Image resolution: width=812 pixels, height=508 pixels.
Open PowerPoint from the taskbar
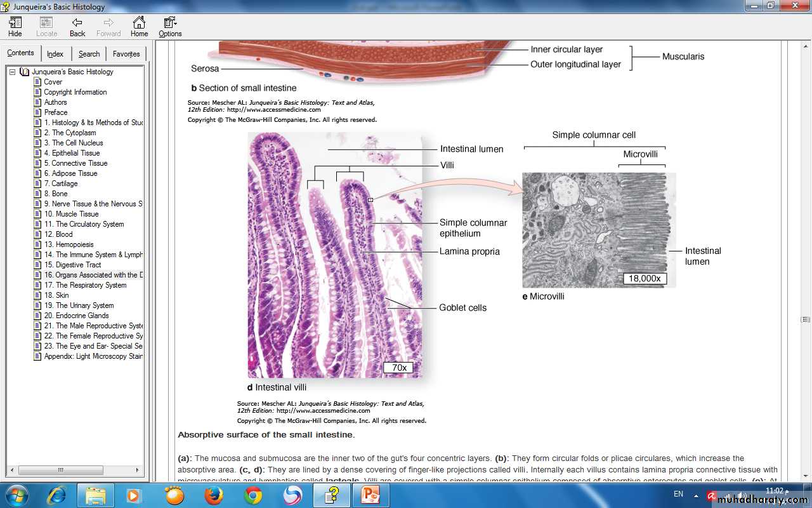coord(370,495)
